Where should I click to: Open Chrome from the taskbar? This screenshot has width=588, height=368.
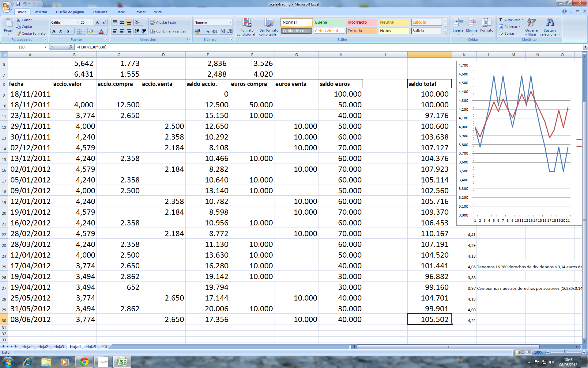(x=84, y=362)
